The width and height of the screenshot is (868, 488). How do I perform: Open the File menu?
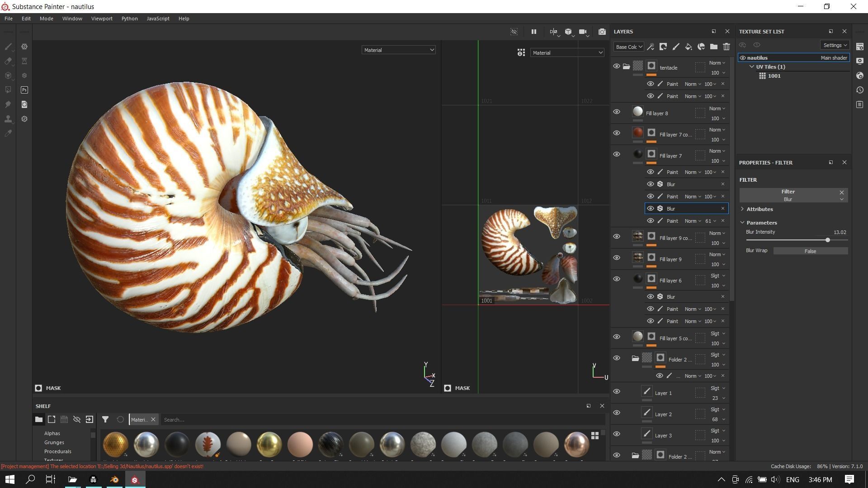pos(9,19)
